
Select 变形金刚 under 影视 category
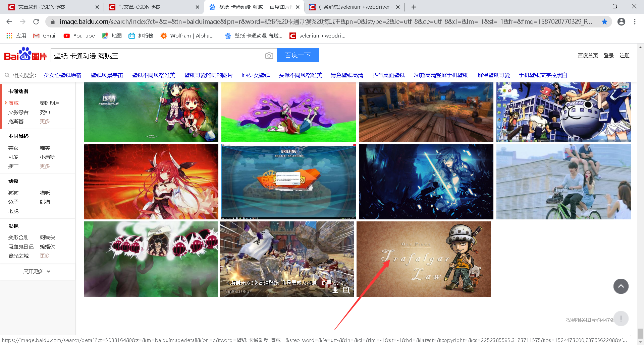(x=18, y=237)
